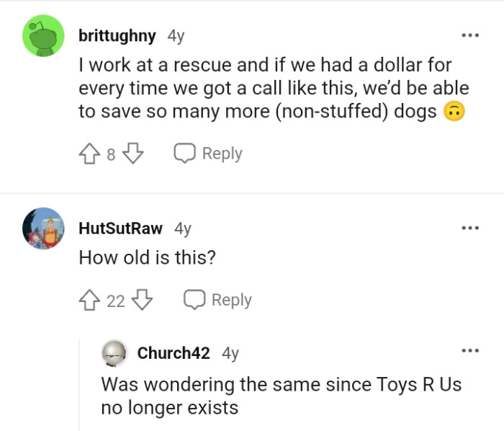Open brittughny's user profile link

pyautogui.click(x=118, y=35)
